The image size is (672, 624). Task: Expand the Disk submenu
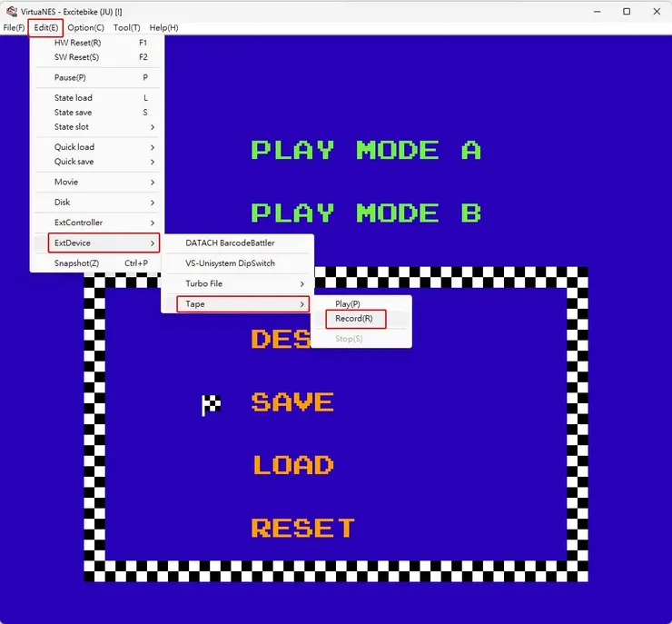point(97,203)
